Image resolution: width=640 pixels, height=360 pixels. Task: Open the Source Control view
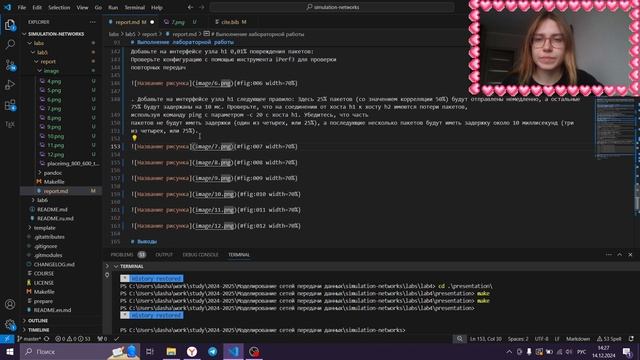click(10, 65)
